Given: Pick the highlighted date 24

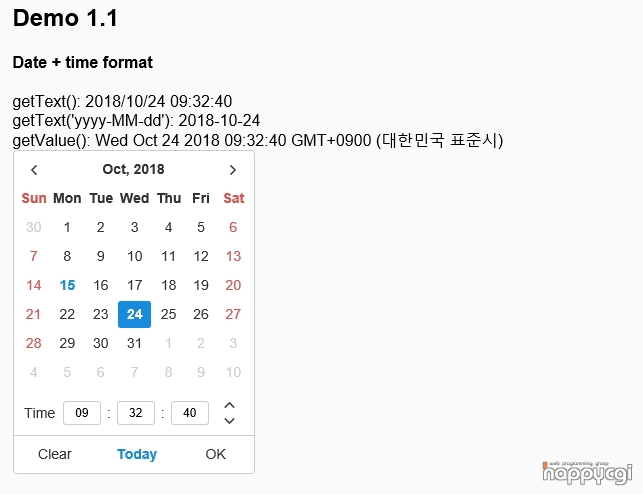Looking at the screenshot, I should pyautogui.click(x=135, y=314).
